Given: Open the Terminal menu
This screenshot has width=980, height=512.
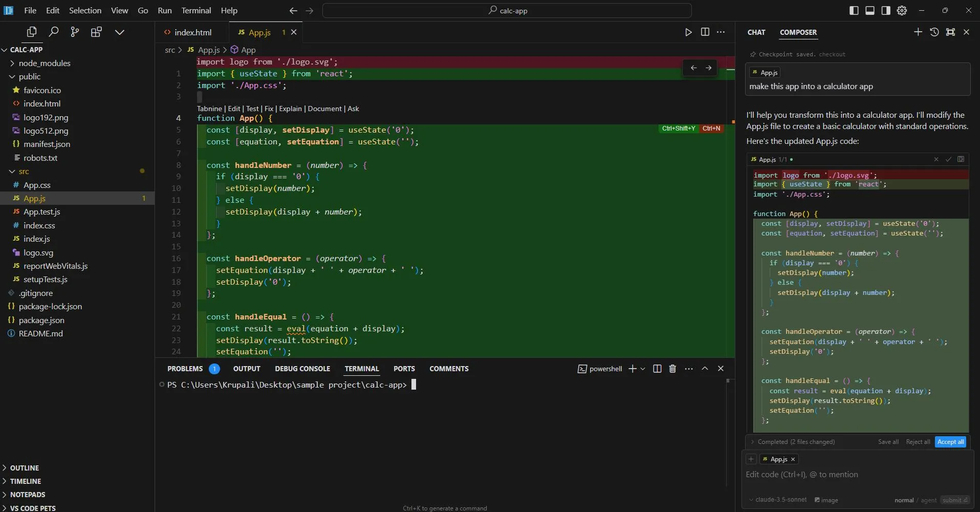Looking at the screenshot, I should pos(196,10).
